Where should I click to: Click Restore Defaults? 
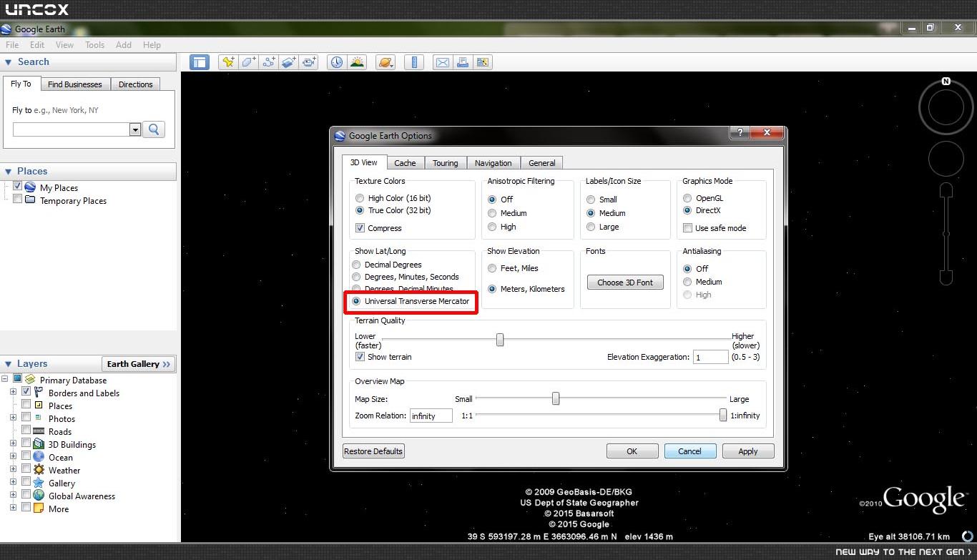pyautogui.click(x=373, y=451)
